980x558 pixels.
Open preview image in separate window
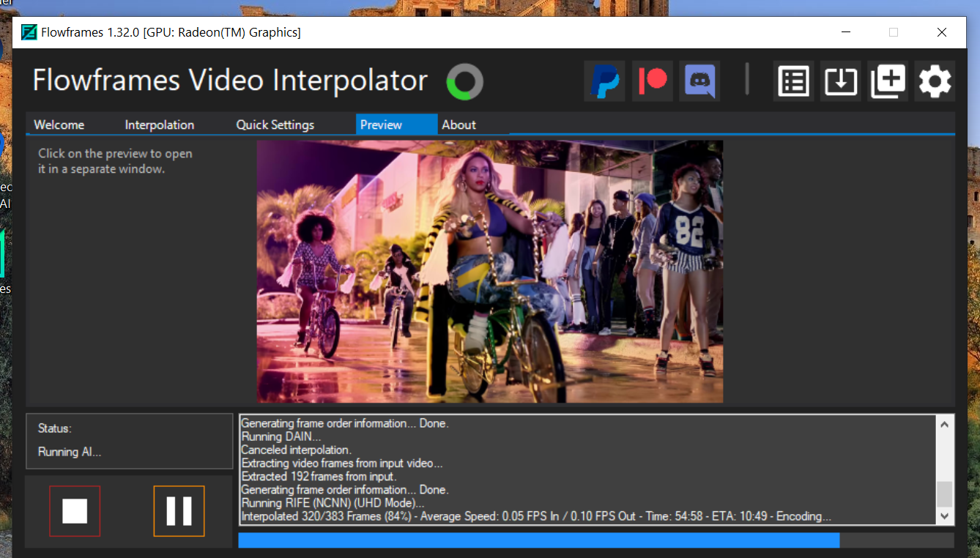coord(490,272)
